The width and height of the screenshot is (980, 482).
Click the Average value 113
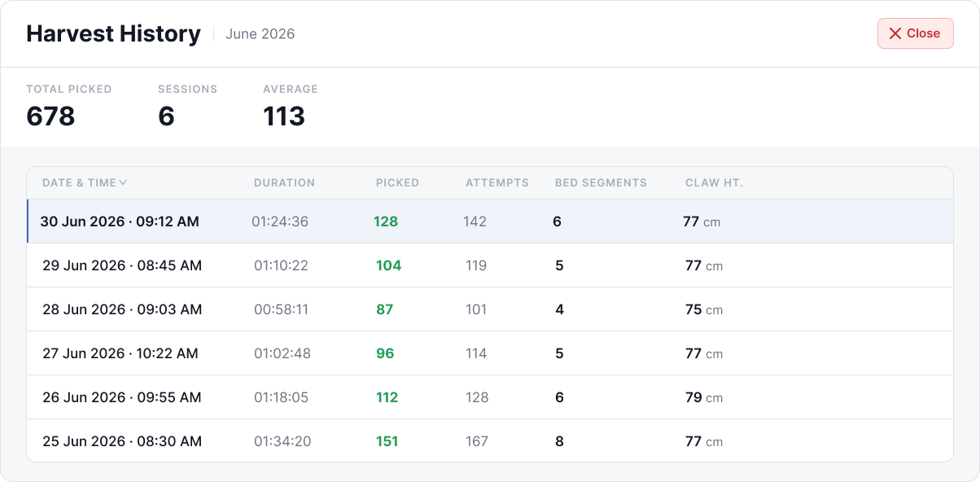(x=284, y=116)
